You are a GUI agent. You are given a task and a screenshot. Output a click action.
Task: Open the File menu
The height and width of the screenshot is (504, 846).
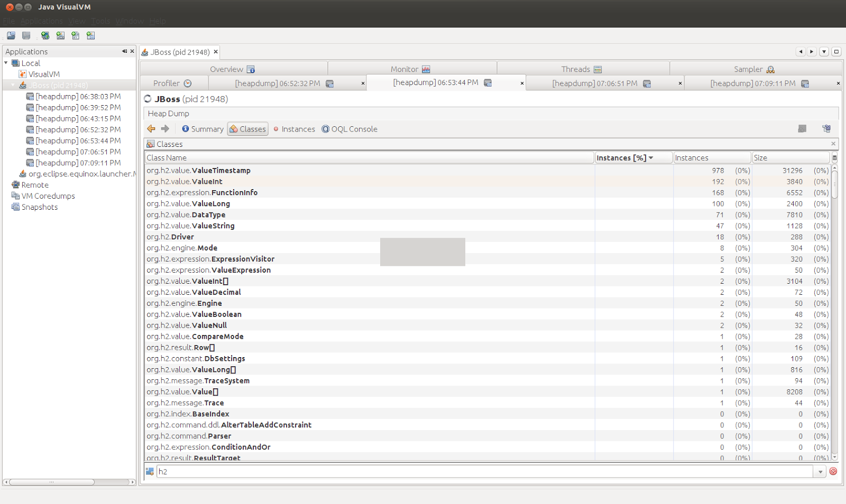coord(9,21)
